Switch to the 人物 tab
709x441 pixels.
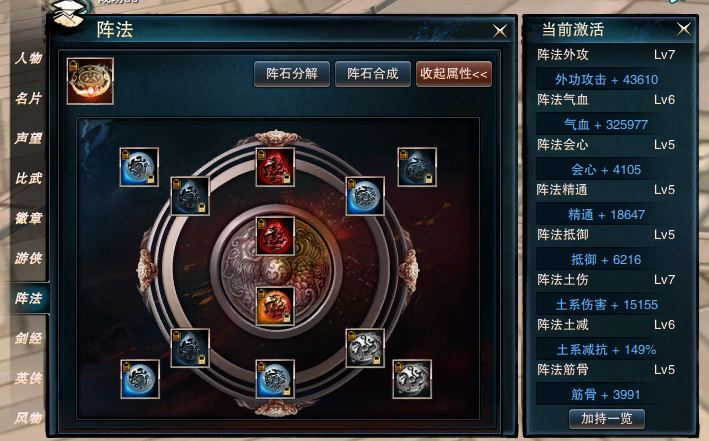[28, 58]
